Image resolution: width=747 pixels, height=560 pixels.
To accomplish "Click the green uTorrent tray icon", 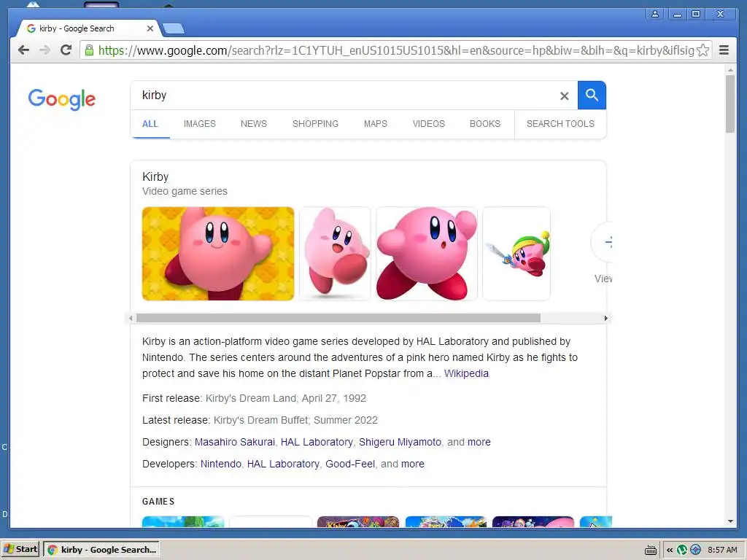I will click(x=682, y=550).
